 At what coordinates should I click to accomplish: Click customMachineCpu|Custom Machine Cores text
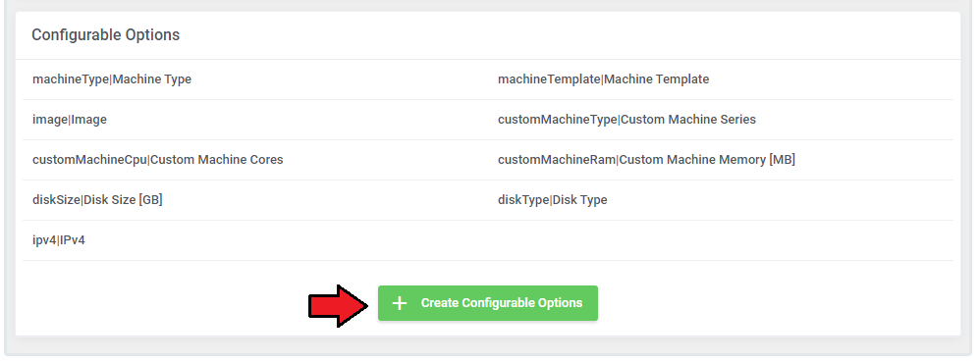pyautogui.click(x=157, y=160)
